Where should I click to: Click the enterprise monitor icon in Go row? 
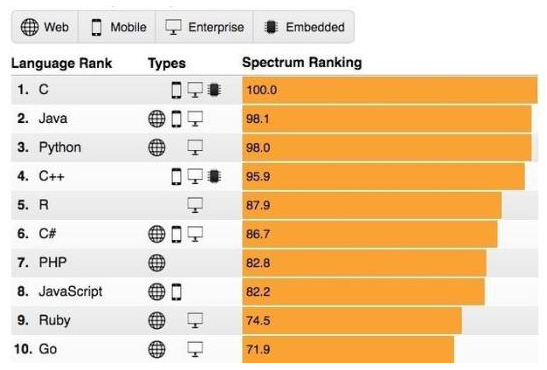pyautogui.click(x=195, y=349)
